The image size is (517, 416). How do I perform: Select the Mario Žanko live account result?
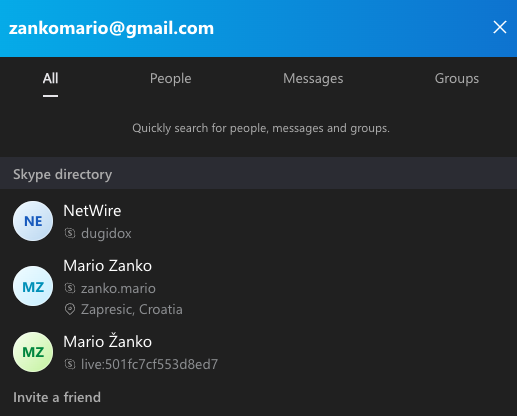tap(258, 352)
